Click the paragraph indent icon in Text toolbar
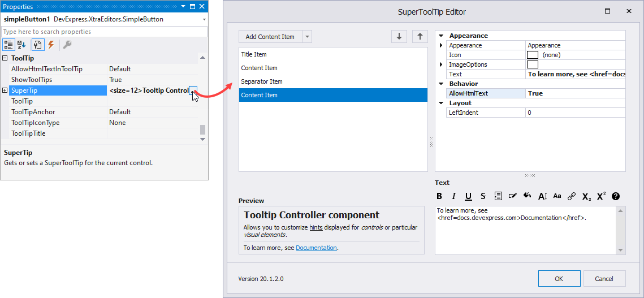The width and height of the screenshot is (644, 298). (498, 196)
